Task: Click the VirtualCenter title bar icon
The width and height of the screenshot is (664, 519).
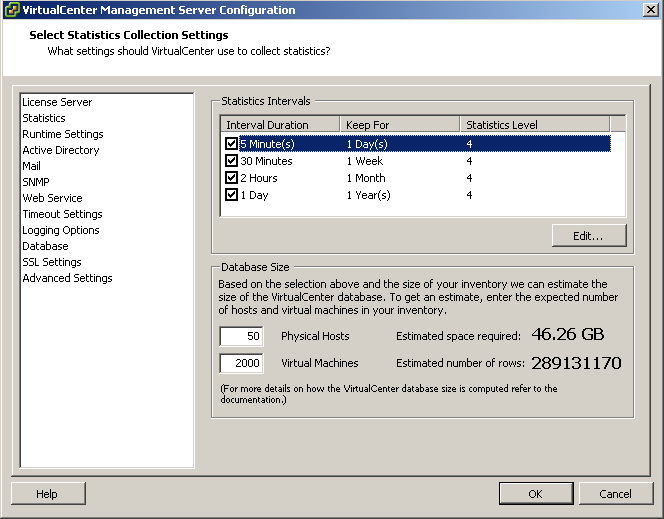Action: 12,10
